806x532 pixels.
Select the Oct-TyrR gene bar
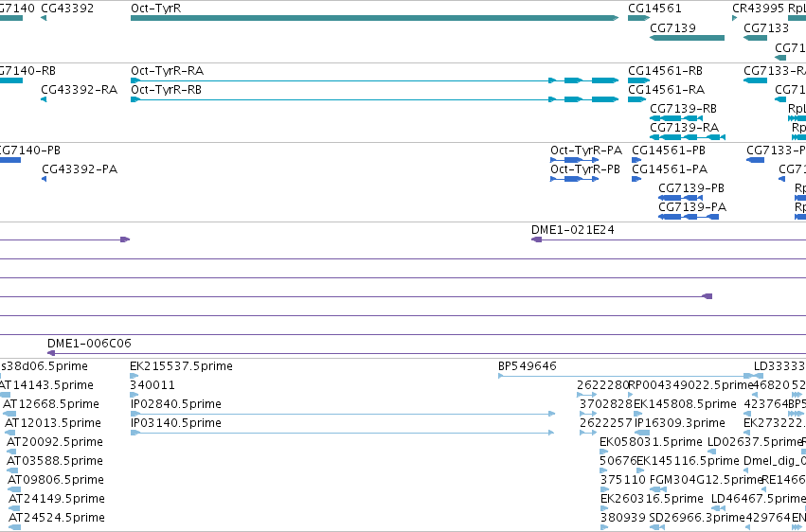click(375, 18)
